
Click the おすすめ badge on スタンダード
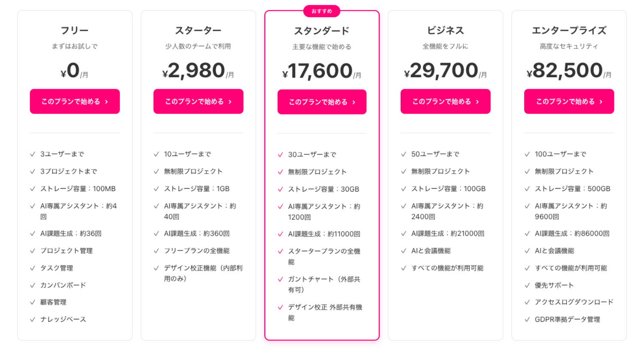pos(322,11)
